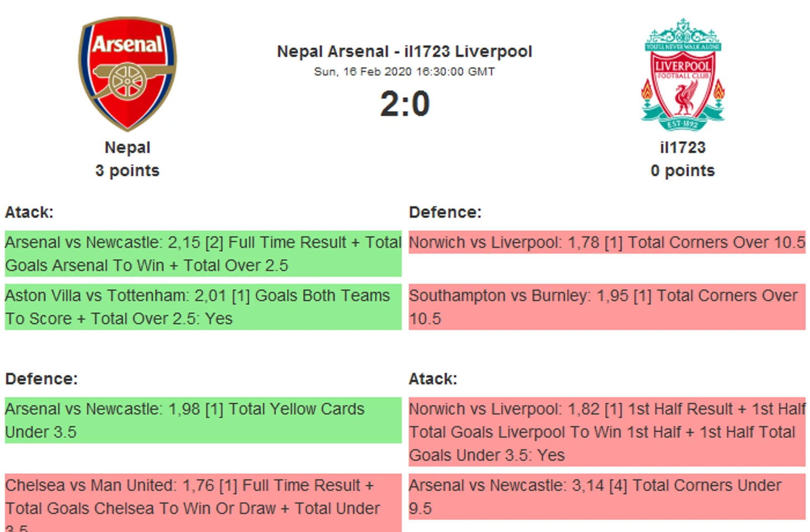The width and height of the screenshot is (810, 532).
Task: Click the Nepal player name under Arsenal
Action: [x=128, y=148]
